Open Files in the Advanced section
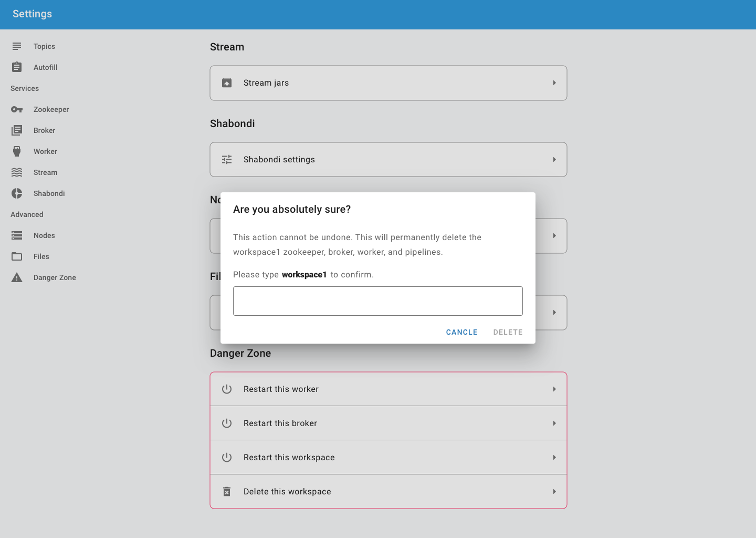756x538 pixels. click(x=41, y=256)
